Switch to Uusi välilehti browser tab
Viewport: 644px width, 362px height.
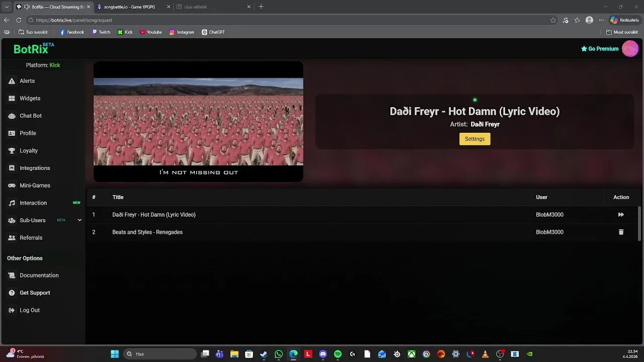(x=214, y=7)
